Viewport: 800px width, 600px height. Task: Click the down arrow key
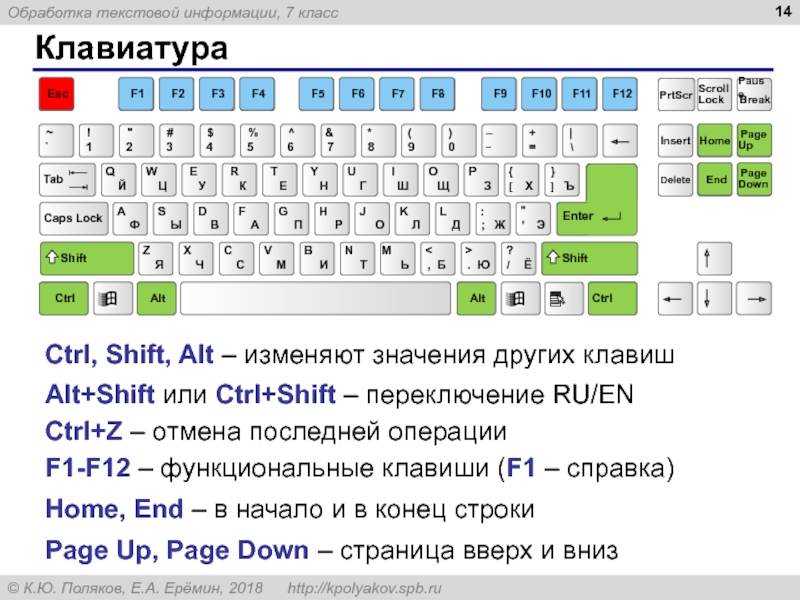click(x=714, y=298)
